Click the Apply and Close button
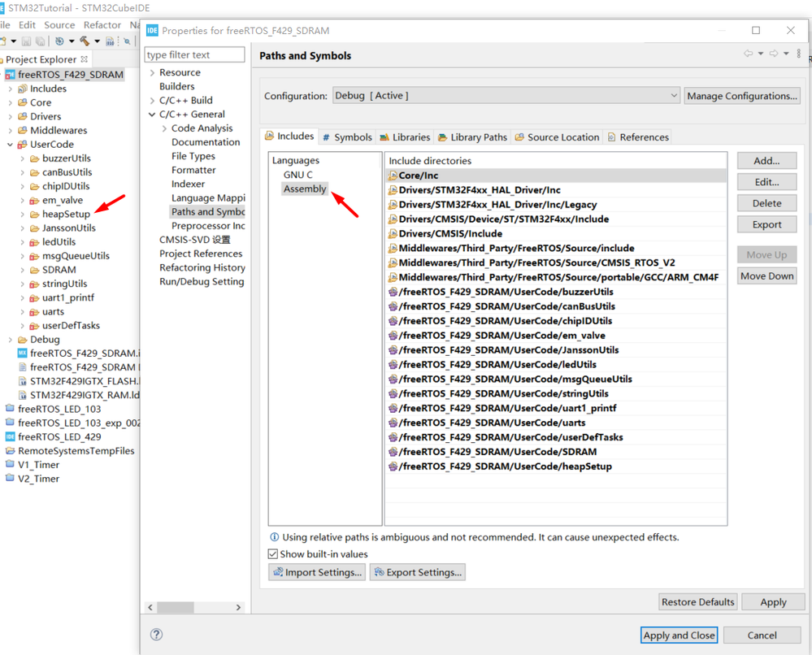 click(x=679, y=635)
